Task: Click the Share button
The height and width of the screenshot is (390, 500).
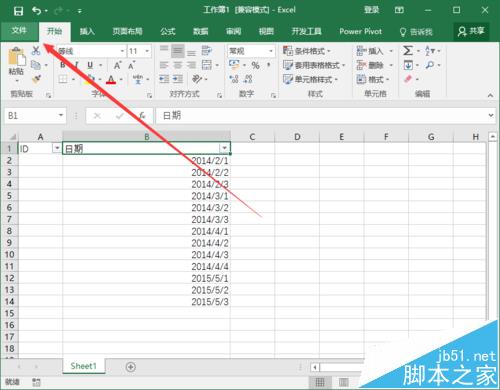Action: (x=471, y=31)
